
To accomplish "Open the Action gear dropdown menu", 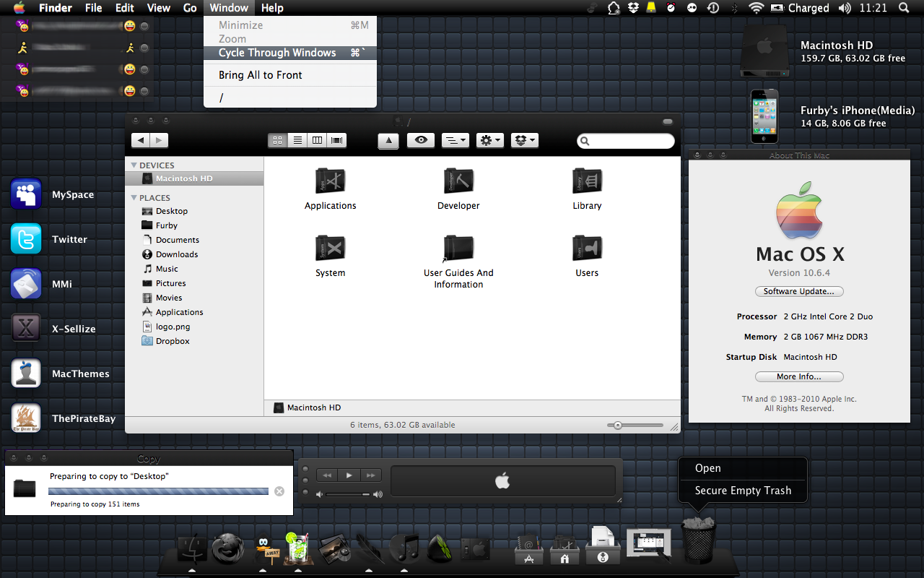I will (x=489, y=140).
